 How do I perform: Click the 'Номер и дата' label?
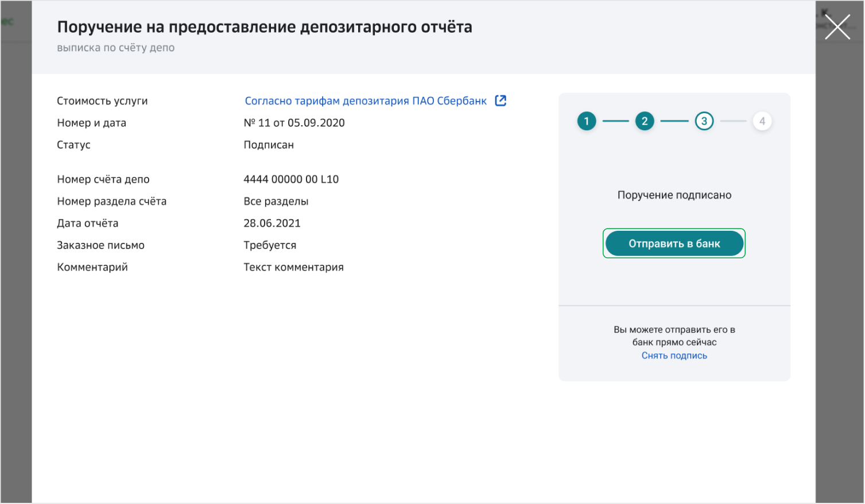(91, 123)
